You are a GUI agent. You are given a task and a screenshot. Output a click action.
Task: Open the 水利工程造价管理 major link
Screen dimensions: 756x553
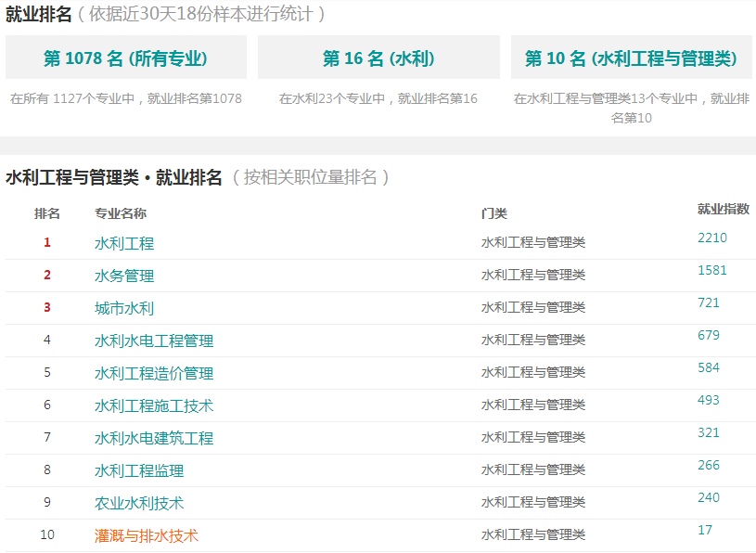[x=154, y=373]
